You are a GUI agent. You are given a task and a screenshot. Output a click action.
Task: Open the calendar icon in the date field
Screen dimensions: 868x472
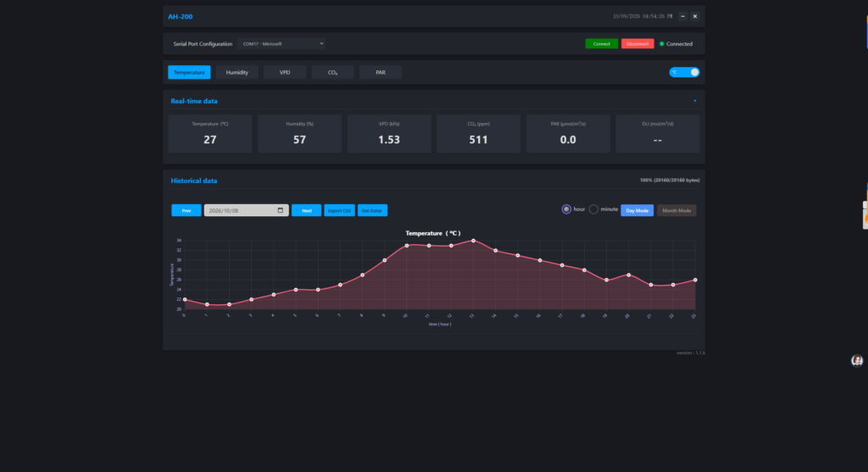280,210
